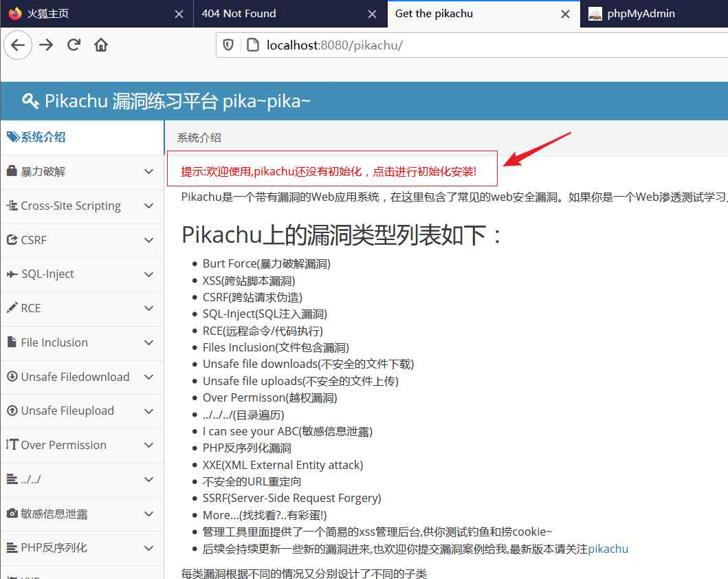Expand the PHP反序列化 chevron
This screenshot has width=728, height=579.
(148, 548)
